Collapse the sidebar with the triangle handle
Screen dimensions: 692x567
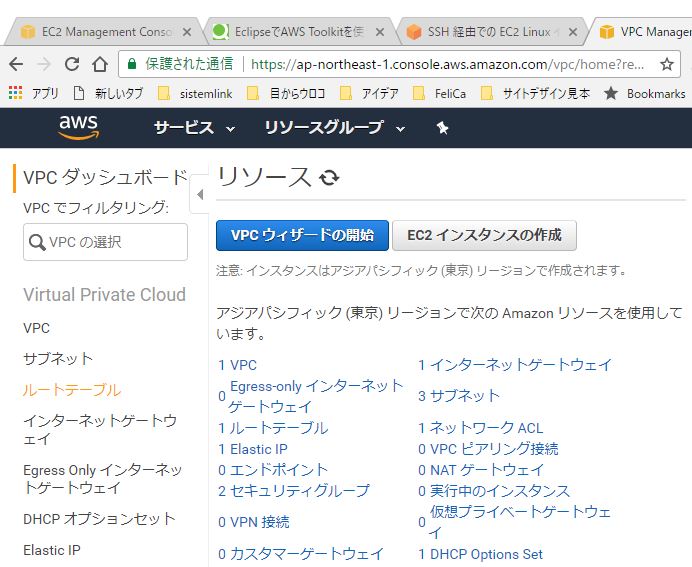pos(200,194)
